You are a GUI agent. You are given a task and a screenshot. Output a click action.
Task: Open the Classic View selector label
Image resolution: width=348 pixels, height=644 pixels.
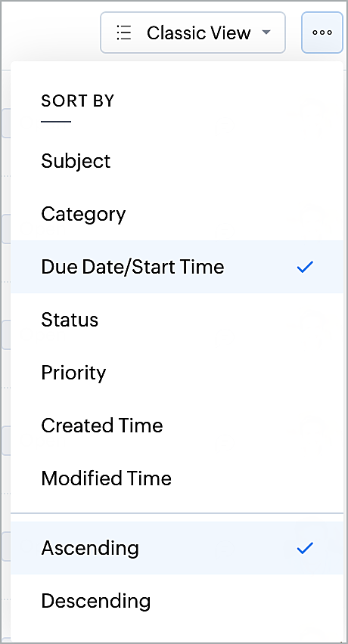click(x=199, y=33)
